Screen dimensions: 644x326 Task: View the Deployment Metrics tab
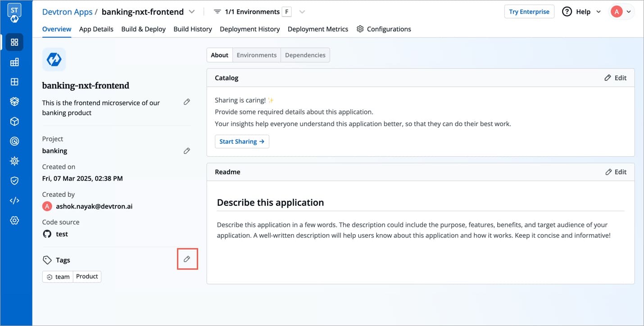pyautogui.click(x=318, y=29)
